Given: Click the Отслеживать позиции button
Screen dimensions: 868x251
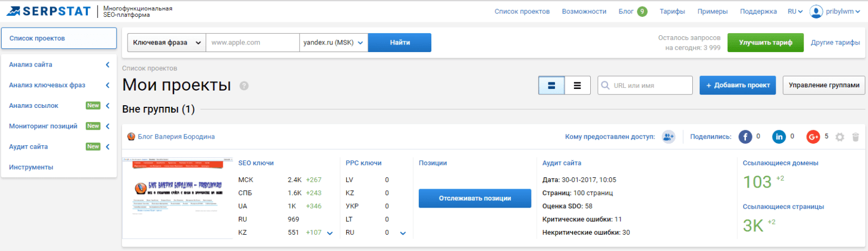Looking at the screenshot, I should pos(475,198).
